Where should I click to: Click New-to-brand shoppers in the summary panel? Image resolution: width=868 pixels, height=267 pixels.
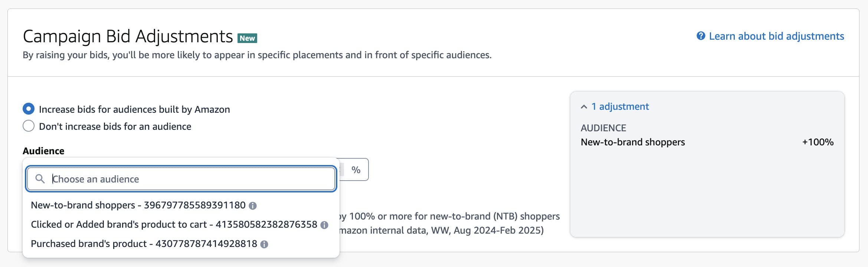pos(632,142)
